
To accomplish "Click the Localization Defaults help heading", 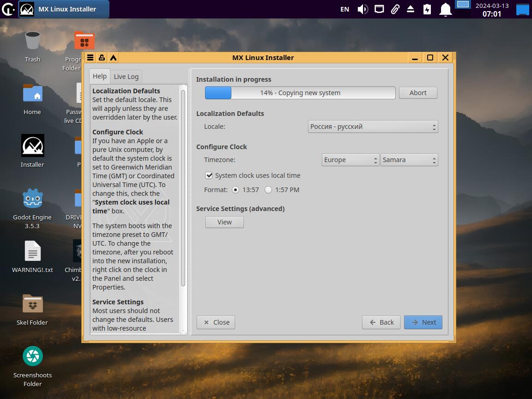I will pos(126,91).
